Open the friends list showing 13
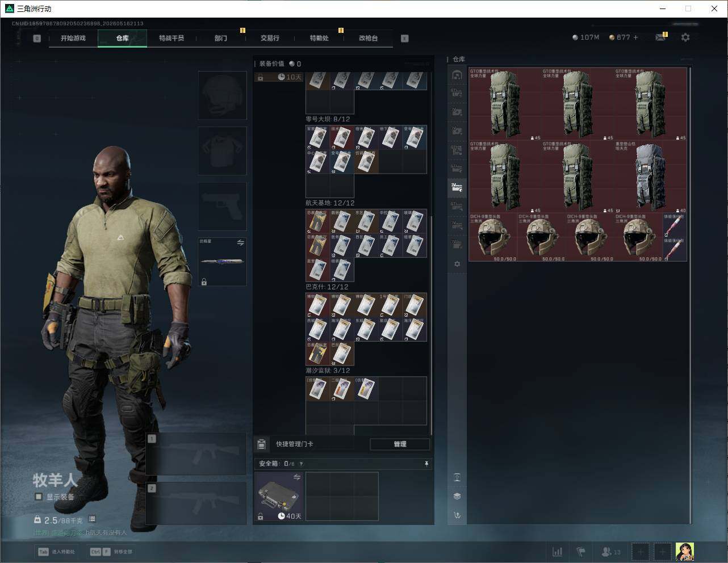 tap(610, 552)
